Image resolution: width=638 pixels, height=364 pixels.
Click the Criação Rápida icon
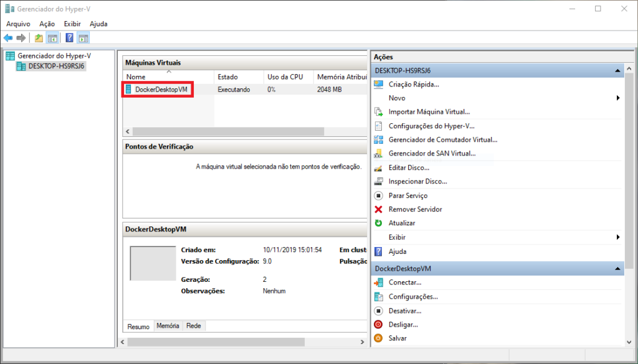pos(378,85)
